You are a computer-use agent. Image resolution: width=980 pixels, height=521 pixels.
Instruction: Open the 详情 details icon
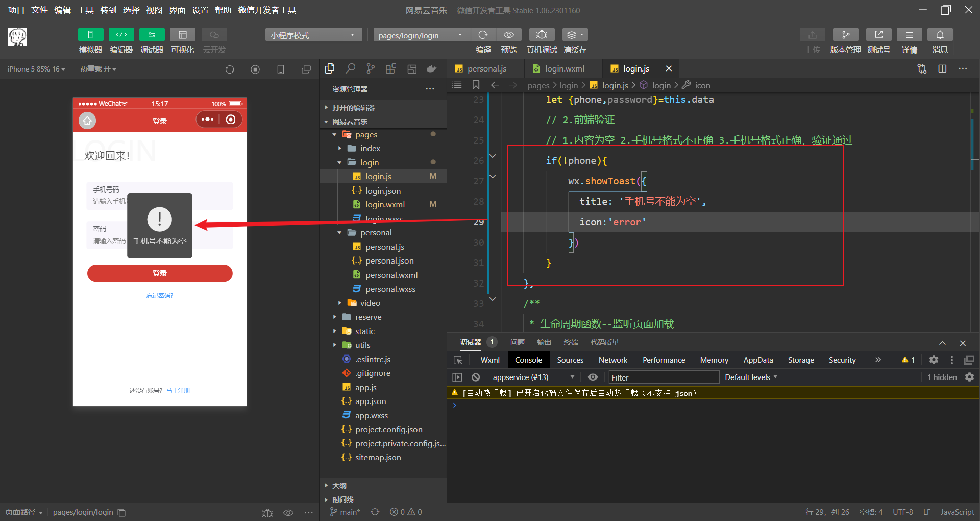click(909, 35)
